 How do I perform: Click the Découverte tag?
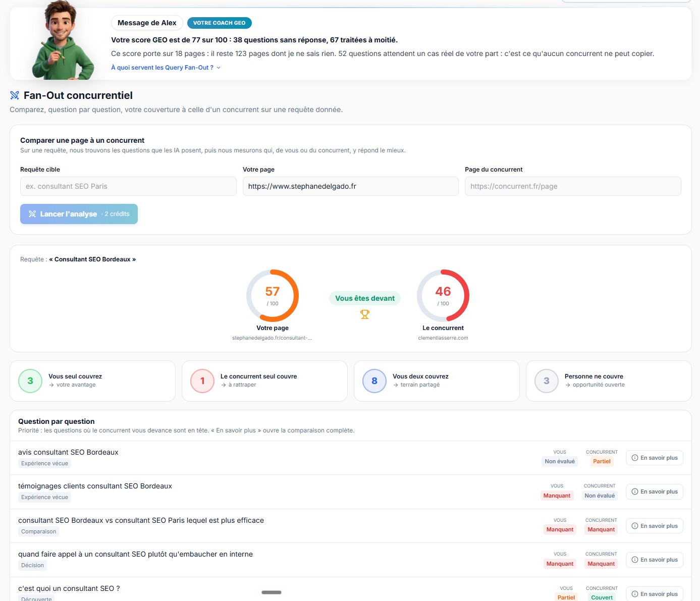tap(36, 598)
